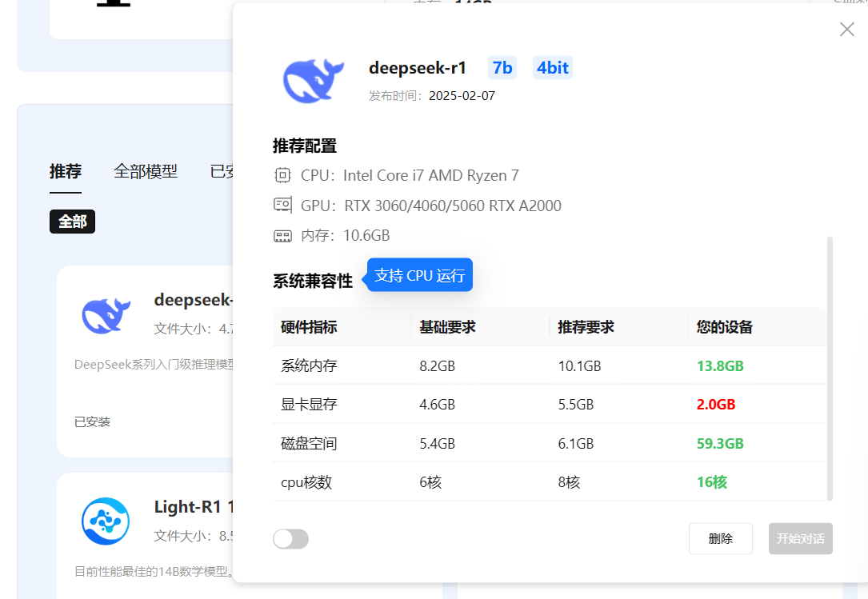Viewport: 868px width, 599px height.
Task: Click the red 2.0GB device value
Action: 716,404
